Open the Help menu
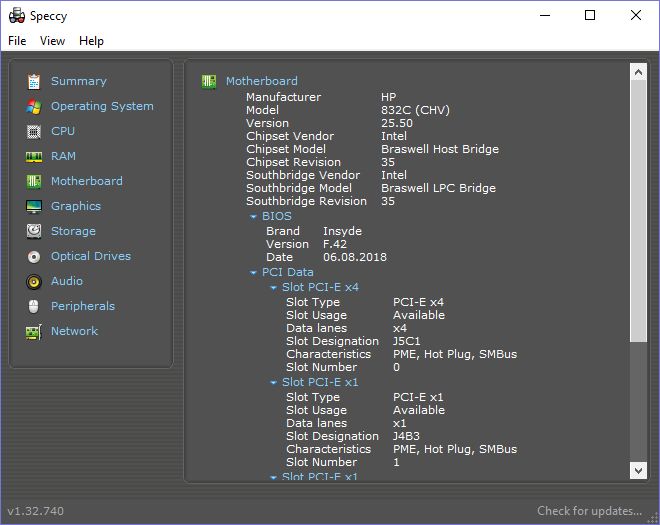The width and height of the screenshot is (660, 525). [91, 41]
